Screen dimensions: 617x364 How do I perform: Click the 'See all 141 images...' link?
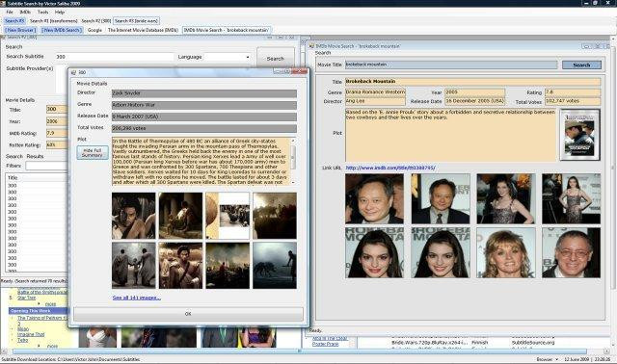coord(137,298)
